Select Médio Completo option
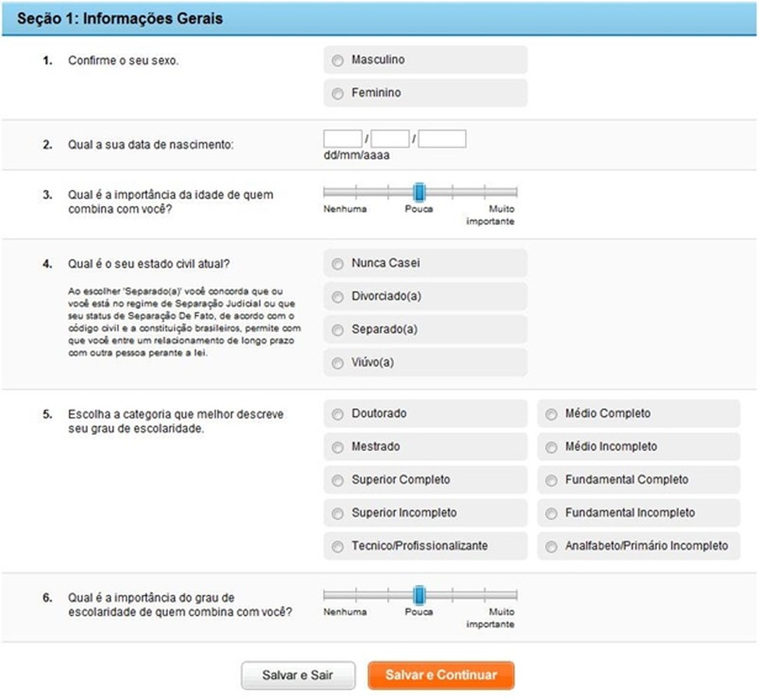Screen dimensions: 765x700 (x=550, y=413)
